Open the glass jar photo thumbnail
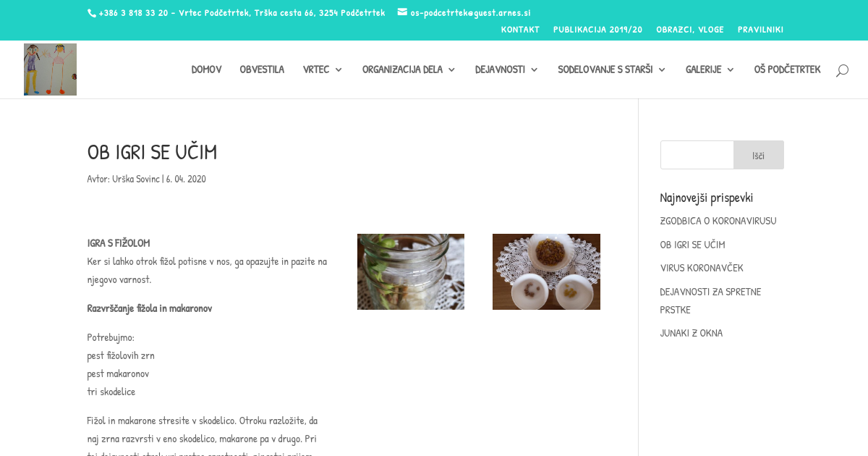This screenshot has width=868, height=456. click(x=411, y=271)
